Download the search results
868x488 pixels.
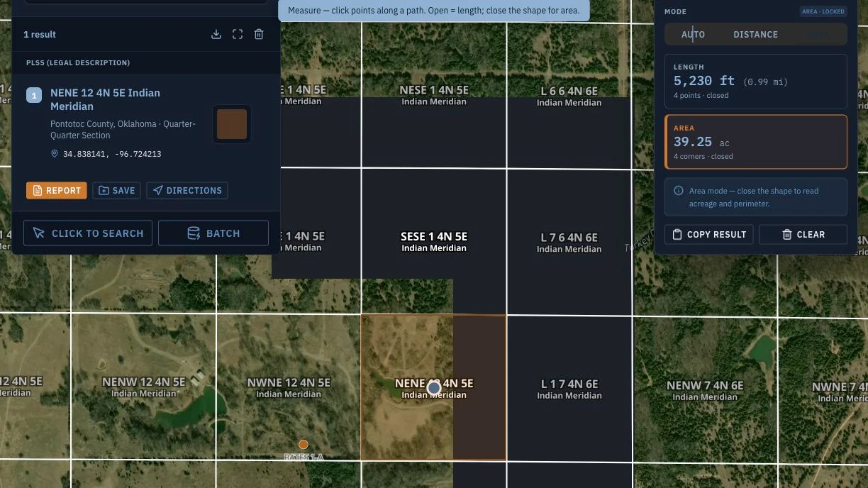216,34
